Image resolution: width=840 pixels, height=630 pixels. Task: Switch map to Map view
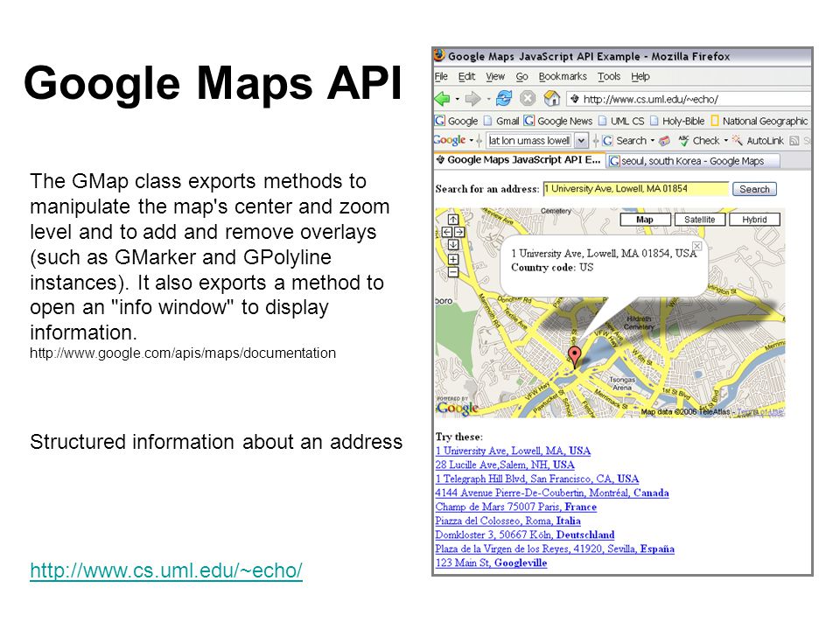click(x=645, y=220)
